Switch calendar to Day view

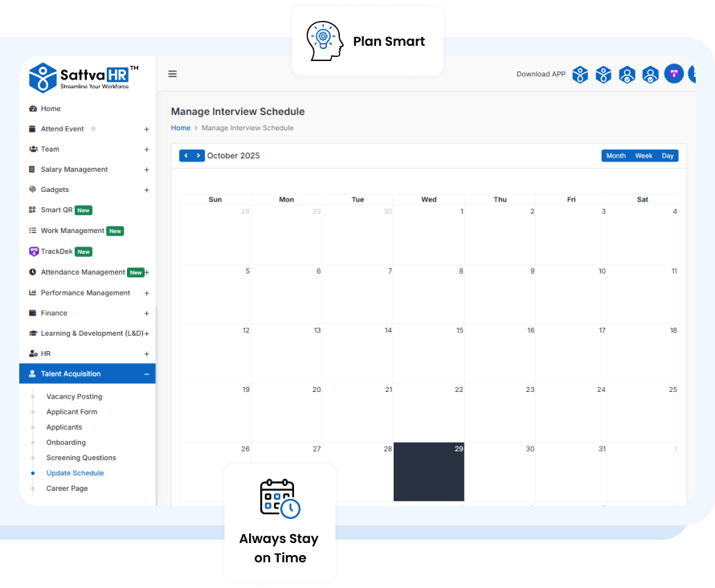[x=668, y=156]
